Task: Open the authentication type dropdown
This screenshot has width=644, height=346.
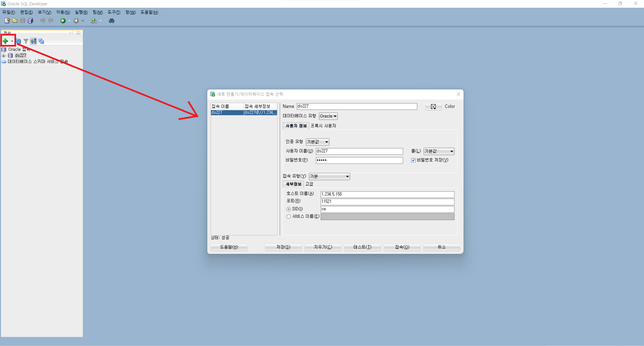Action: pos(317,142)
